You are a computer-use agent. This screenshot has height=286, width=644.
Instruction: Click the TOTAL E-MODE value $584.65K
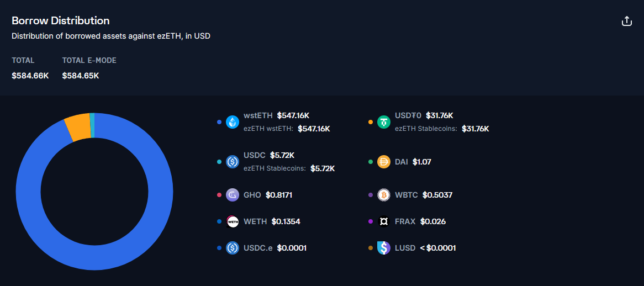click(x=81, y=76)
